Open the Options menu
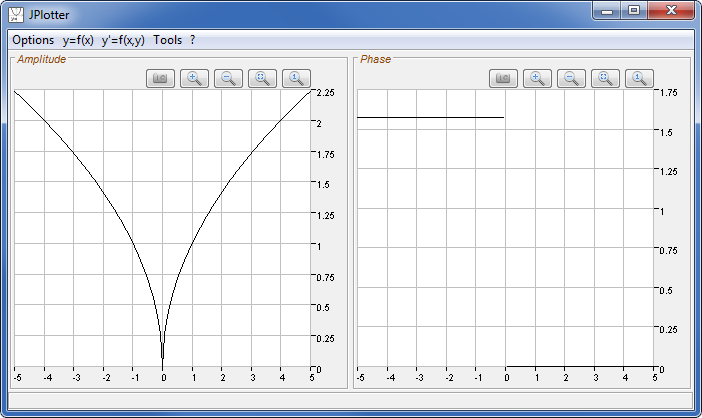This screenshot has height=418, width=702. pos(33,40)
